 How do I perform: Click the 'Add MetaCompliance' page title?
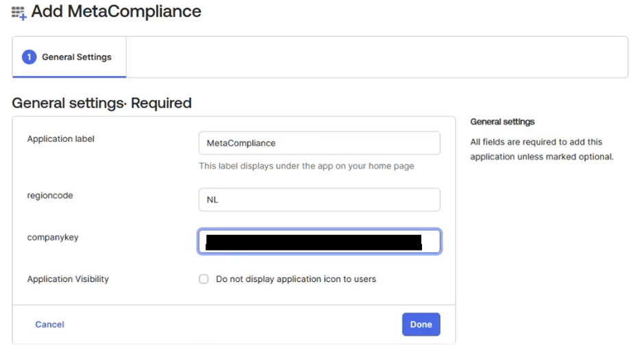coord(116,12)
